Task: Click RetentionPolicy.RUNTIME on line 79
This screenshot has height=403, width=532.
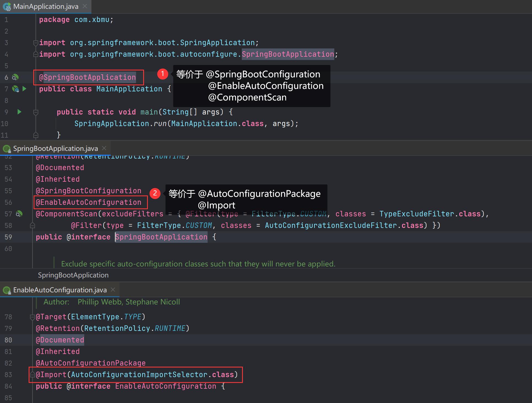Action: pyautogui.click(x=135, y=328)
